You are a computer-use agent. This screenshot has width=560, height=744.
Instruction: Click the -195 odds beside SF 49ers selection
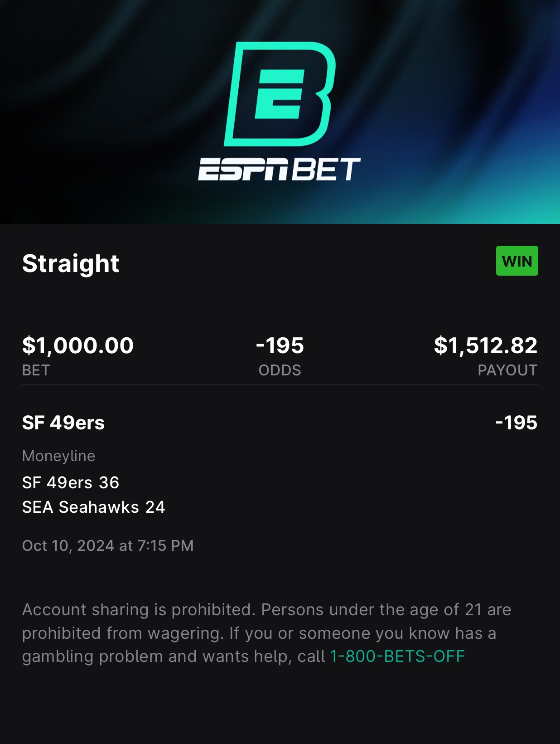pos(516,423)
